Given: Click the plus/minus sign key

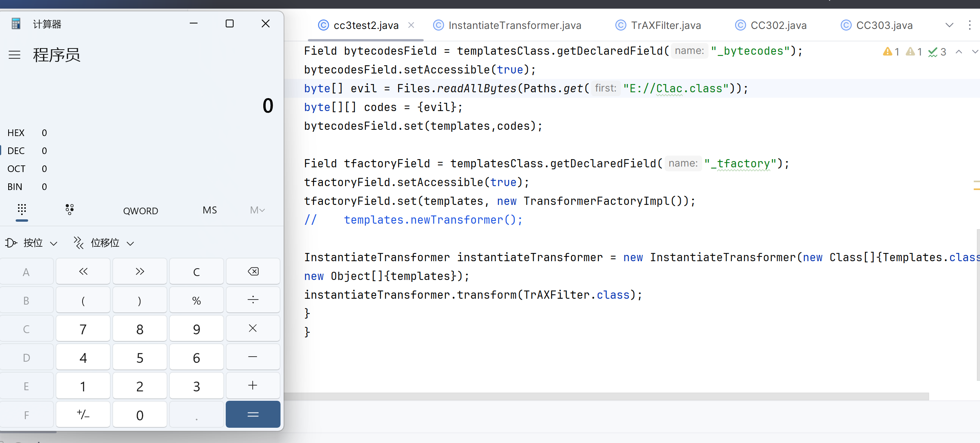Looking at the screenshot, I should 83,414.
